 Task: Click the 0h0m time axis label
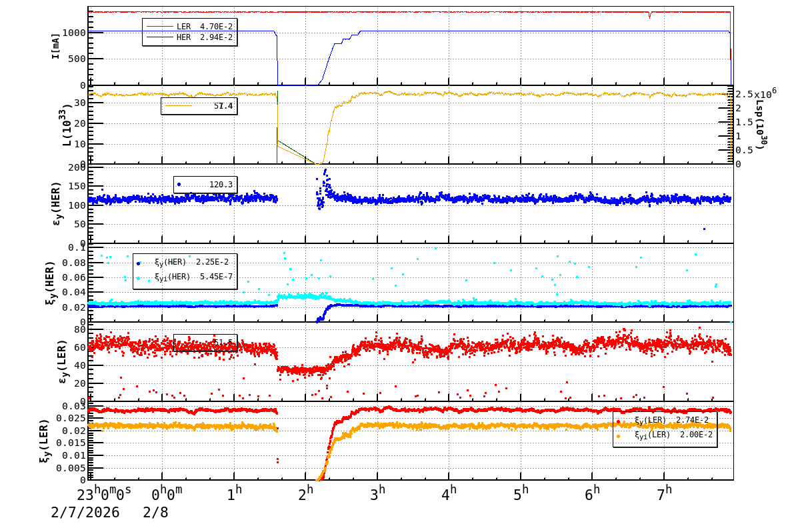point(167,495)
